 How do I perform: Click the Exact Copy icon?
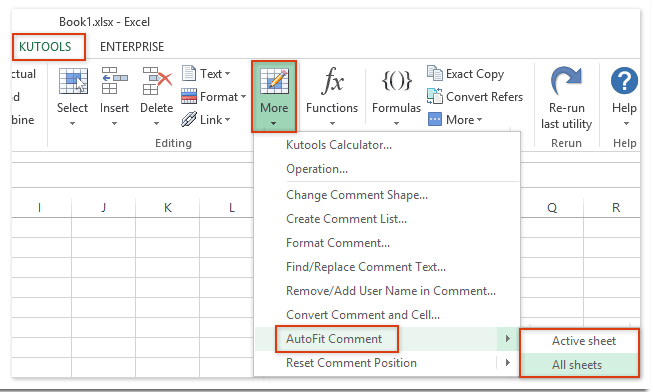pyautogui.click(x=435, y=73)
